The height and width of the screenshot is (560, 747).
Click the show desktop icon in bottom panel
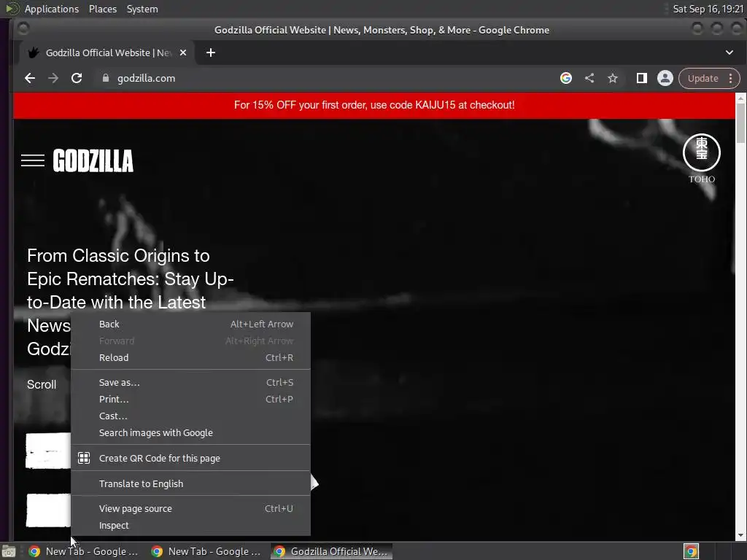pos(9,551)
